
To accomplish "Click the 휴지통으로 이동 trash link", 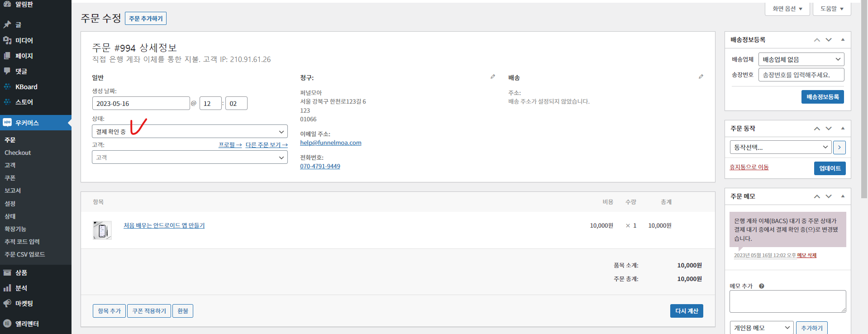I will [749, 167].
